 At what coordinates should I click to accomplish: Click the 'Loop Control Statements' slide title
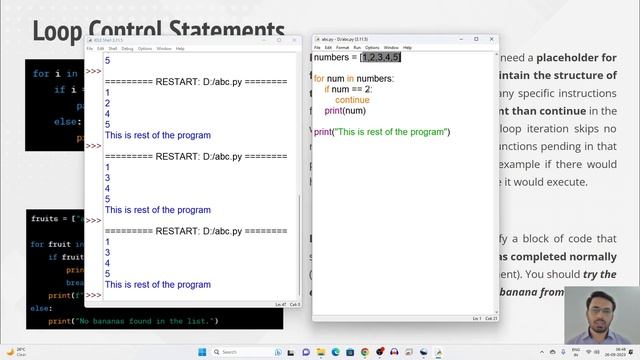coord(158,30)
